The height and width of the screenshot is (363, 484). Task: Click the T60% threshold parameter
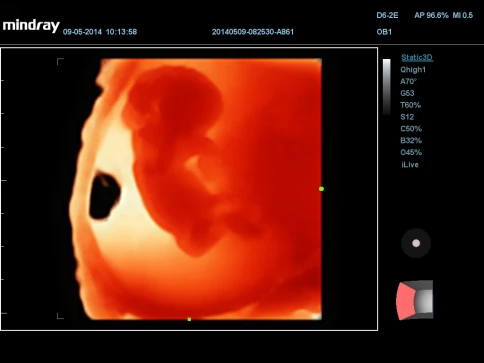click(410, 105)
